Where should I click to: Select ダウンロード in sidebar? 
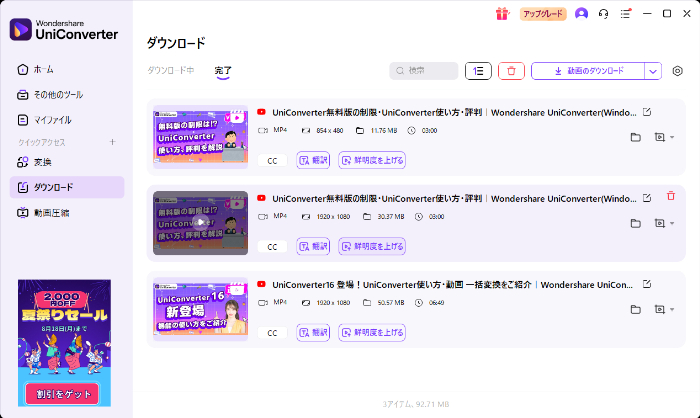[67, 187]
